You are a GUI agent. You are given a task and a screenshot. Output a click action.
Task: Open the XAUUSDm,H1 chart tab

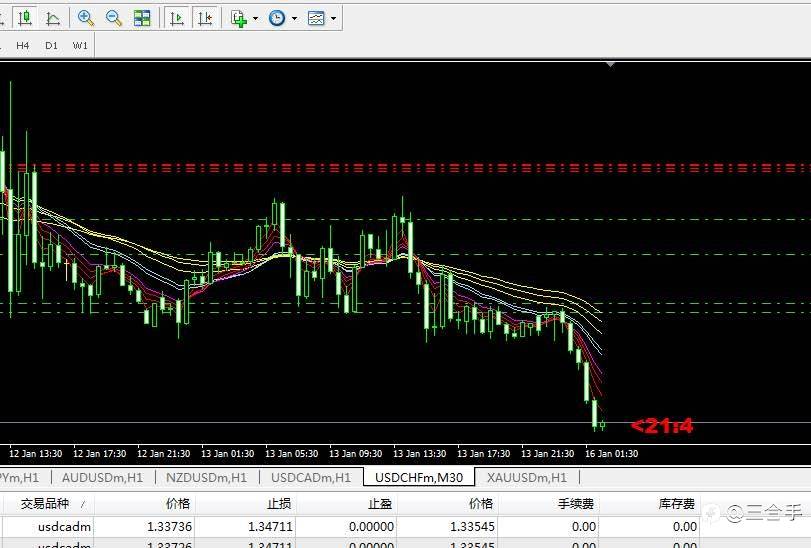click(x=527, y=478)
